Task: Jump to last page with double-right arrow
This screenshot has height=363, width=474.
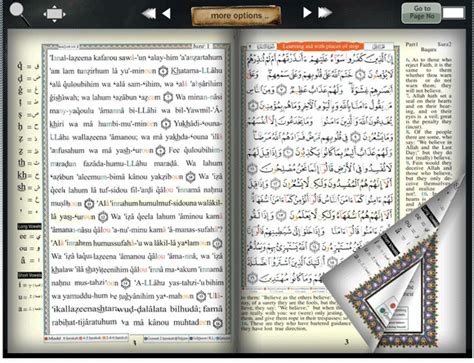Action: (325, 13)
